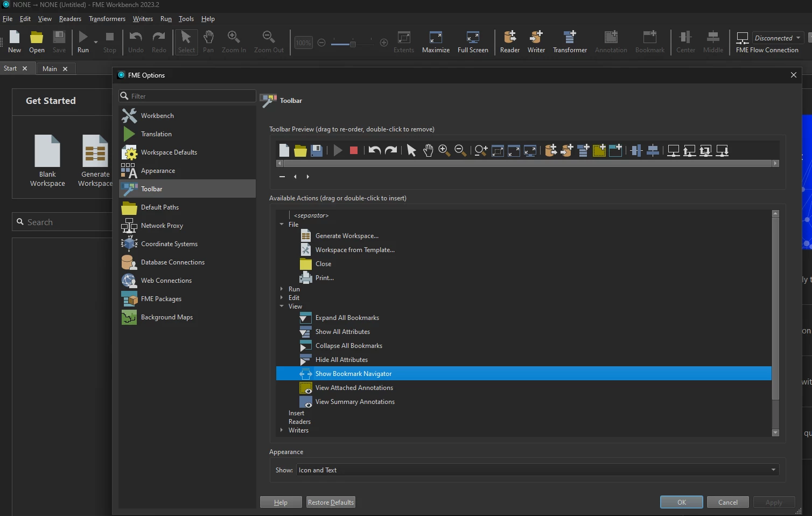Click the Generate Workspace... action icon
Viewport: 812px width, 516px height.
[306, 235]
